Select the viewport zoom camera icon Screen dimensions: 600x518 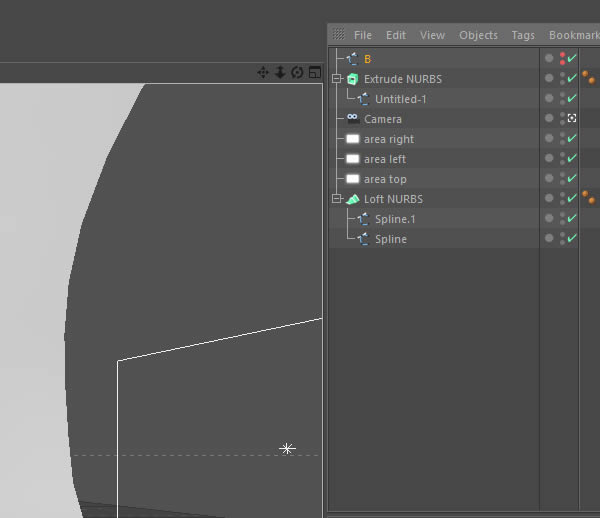280,72
